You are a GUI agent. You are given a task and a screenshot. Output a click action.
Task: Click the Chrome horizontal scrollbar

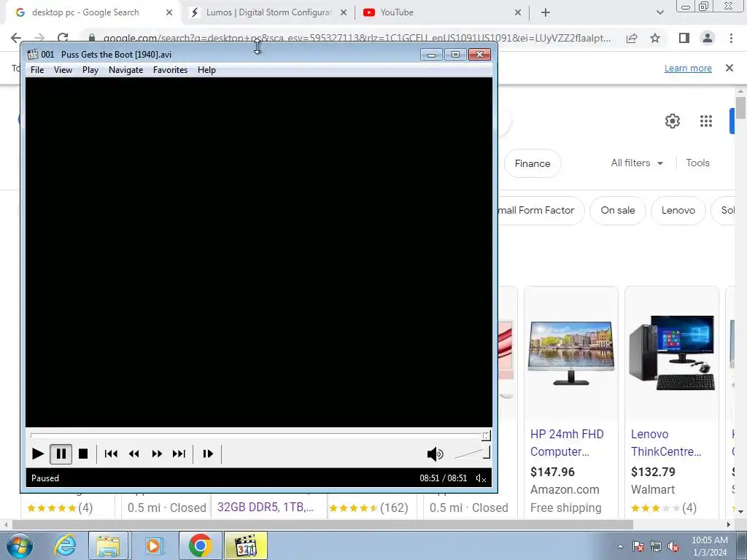point(323,524)
